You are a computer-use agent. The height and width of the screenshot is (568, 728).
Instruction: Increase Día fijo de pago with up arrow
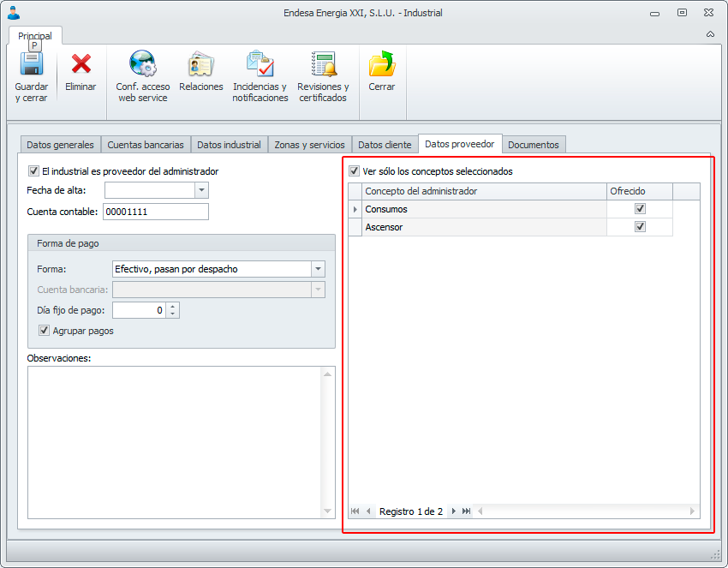[173, 307]
